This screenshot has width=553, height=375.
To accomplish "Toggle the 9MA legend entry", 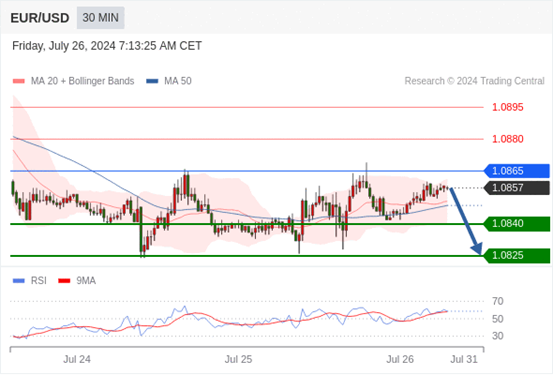I will point(77,281).
